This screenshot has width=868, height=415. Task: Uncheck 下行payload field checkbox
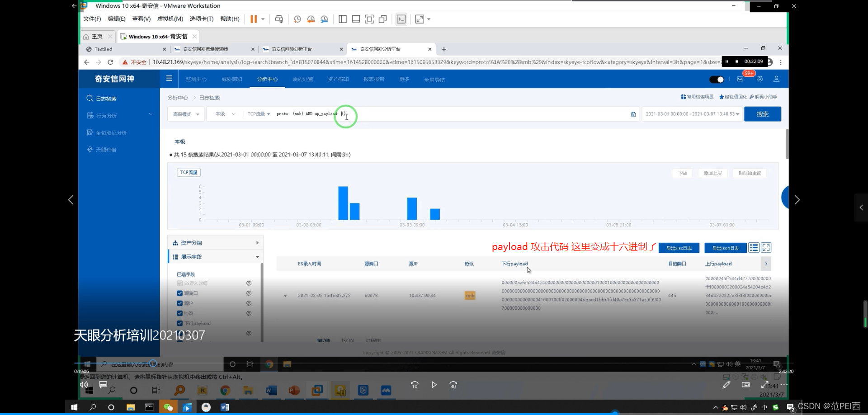(179, 323)
